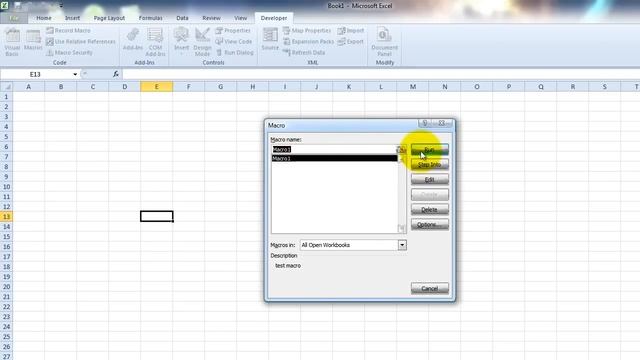640x360 pixels.
Task: Select row 27 header
Action: point(6,356)
